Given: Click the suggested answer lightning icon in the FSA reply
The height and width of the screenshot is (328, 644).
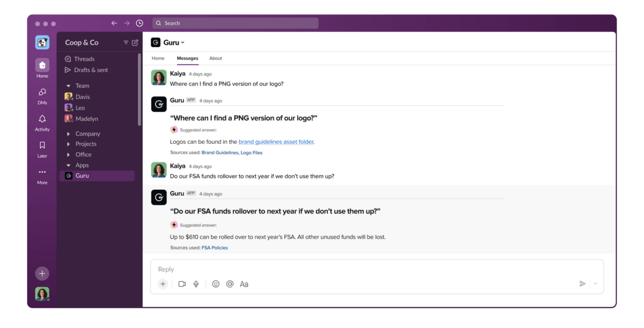Looking at the screenshot, I should (x=174, y=225).
